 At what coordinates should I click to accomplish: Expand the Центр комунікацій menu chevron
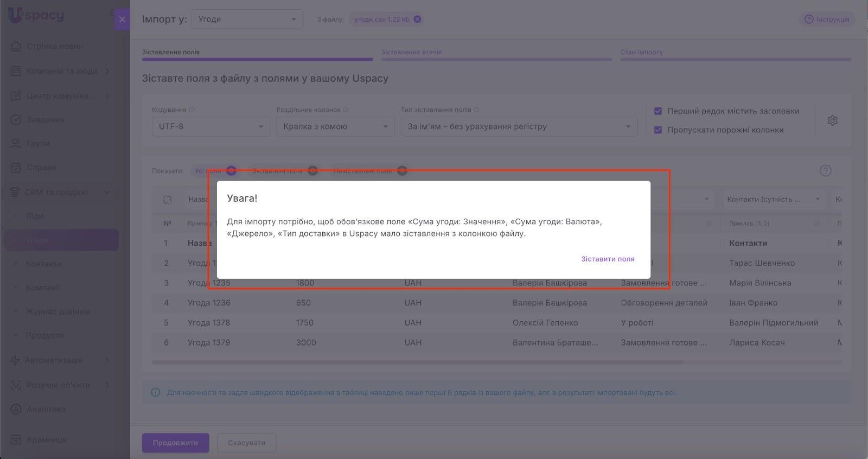tap(107, 96)
